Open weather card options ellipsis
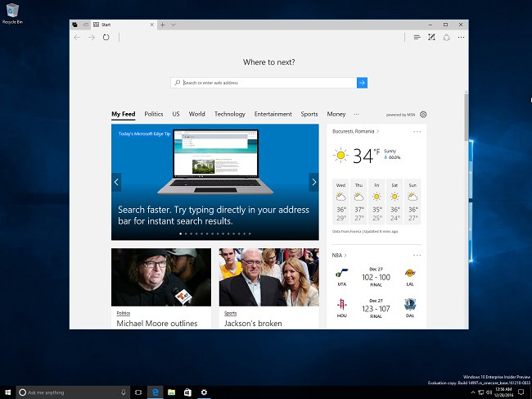 (417, 131)
